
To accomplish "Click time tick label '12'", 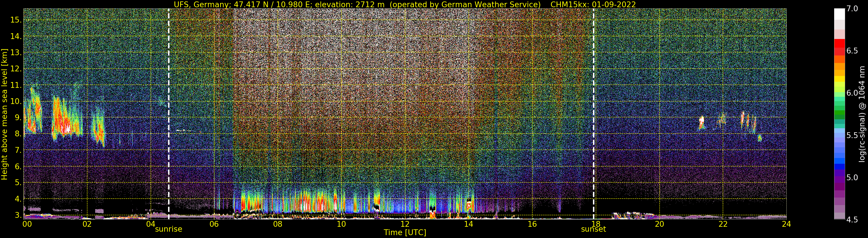I will 405,224.
